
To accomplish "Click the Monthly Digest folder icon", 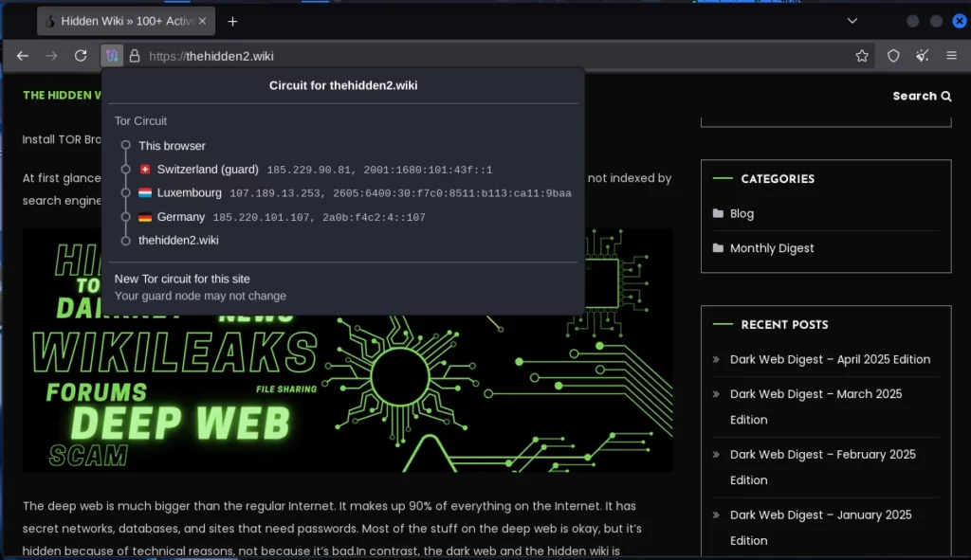I will [x=718, y=248].
